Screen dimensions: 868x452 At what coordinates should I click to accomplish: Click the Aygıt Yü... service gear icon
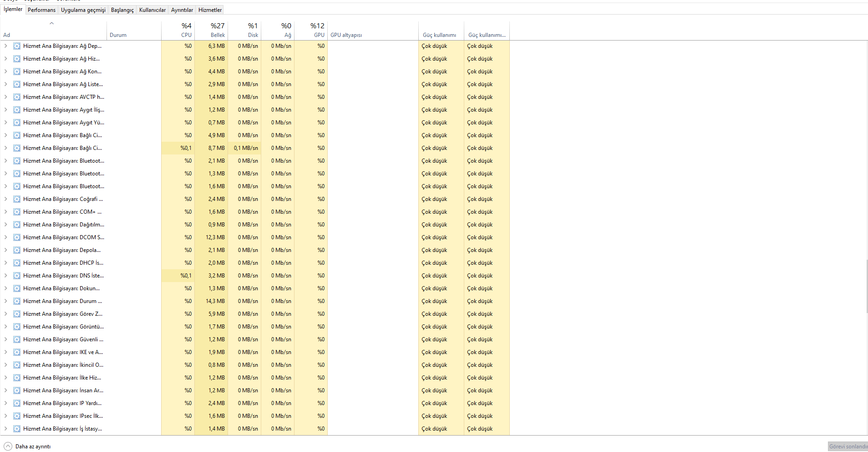pos(17,123)
